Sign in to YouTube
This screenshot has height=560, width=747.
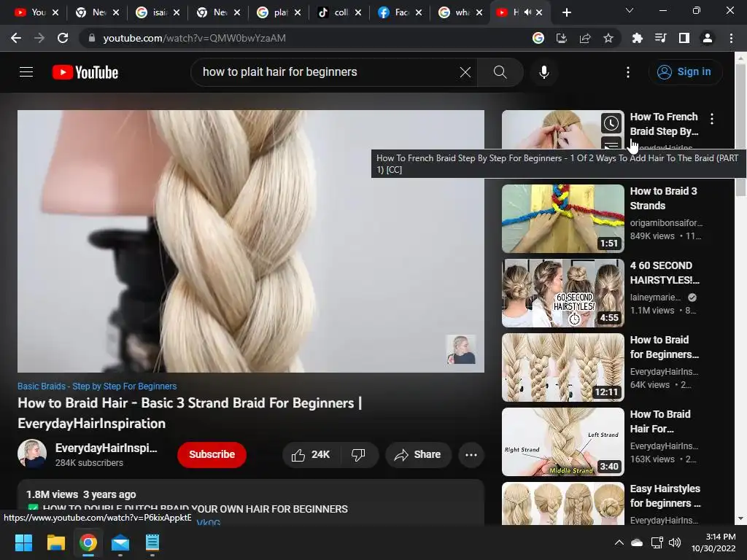pos(684,72)
